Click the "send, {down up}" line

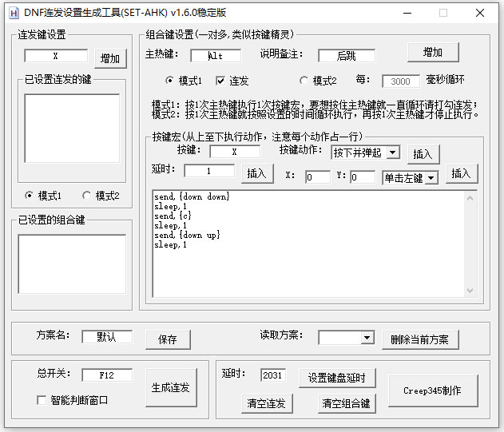pos(187,235)
